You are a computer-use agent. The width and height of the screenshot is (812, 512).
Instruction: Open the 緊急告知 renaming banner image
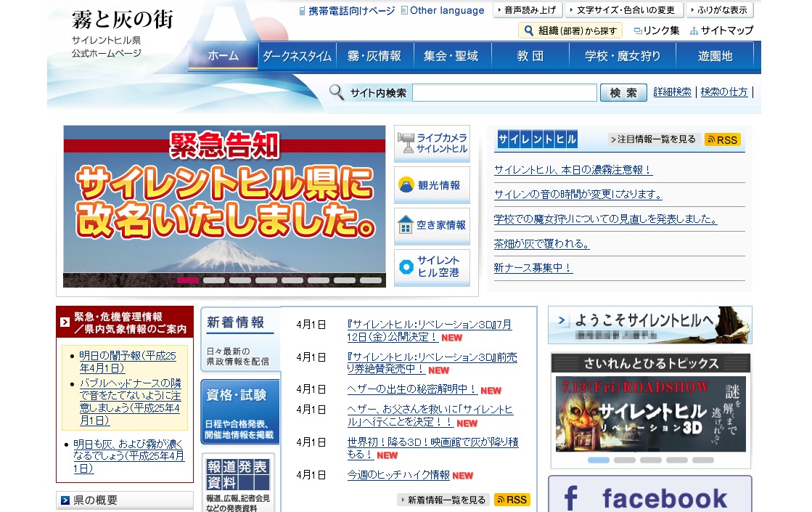(x=224, y=206)
